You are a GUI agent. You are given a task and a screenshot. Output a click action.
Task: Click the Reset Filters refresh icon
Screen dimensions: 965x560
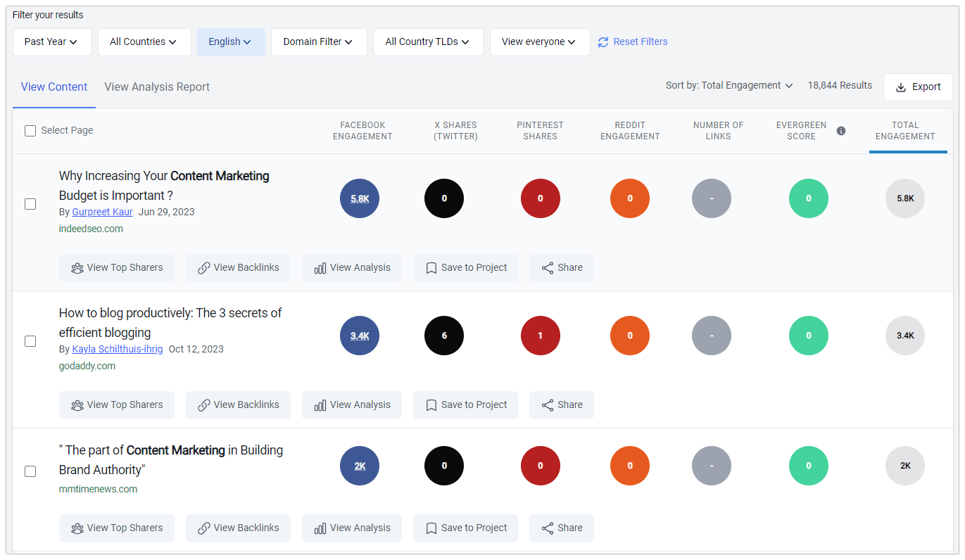(603, 42)
